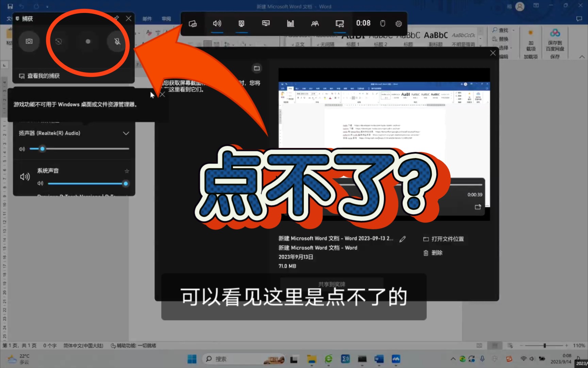Open the Capture gallery widget icon
The image size is (588, 368).
241,23
